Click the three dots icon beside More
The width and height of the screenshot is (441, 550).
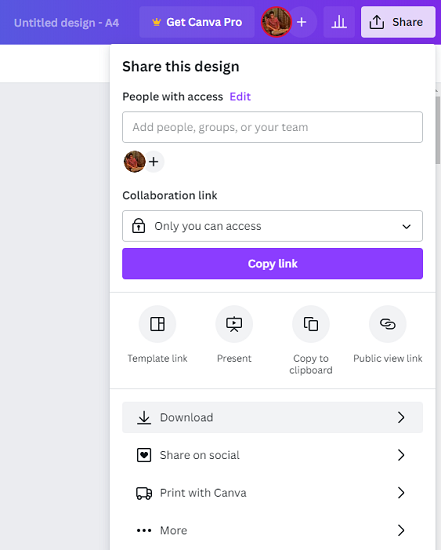click(x=144, y=530)
